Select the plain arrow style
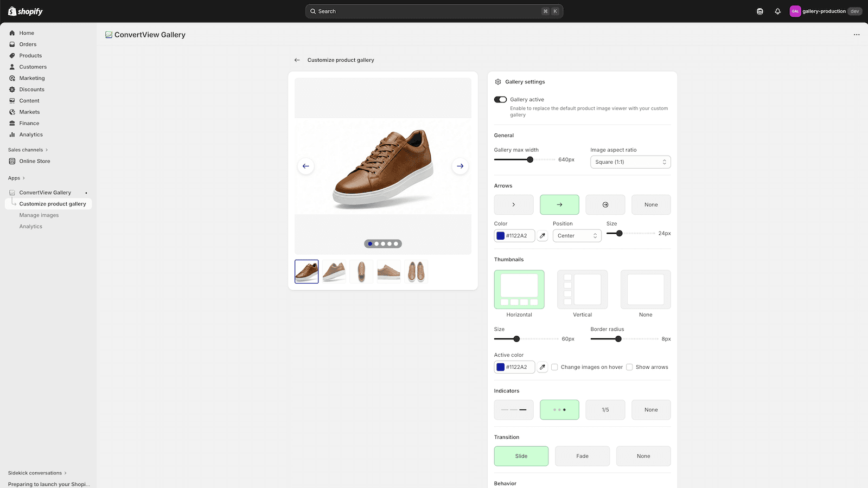Viewport: 868px width, 488px height. pos(559,204)
